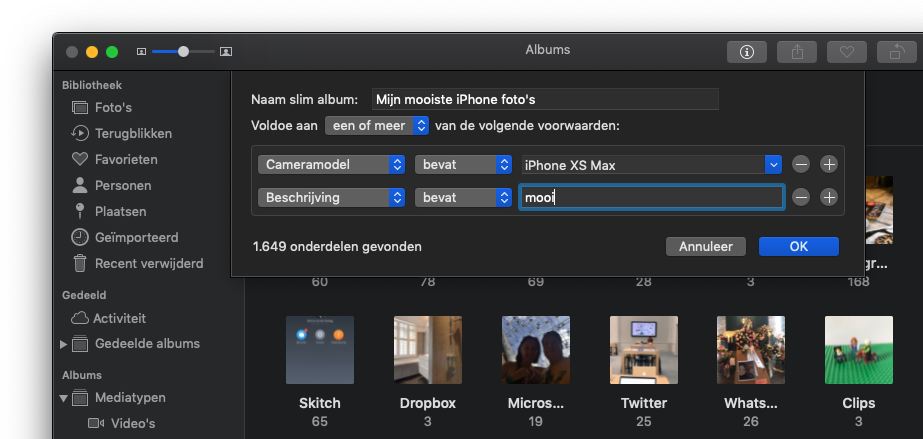Click the OK button
923x439 pixels.
[799, 247]
